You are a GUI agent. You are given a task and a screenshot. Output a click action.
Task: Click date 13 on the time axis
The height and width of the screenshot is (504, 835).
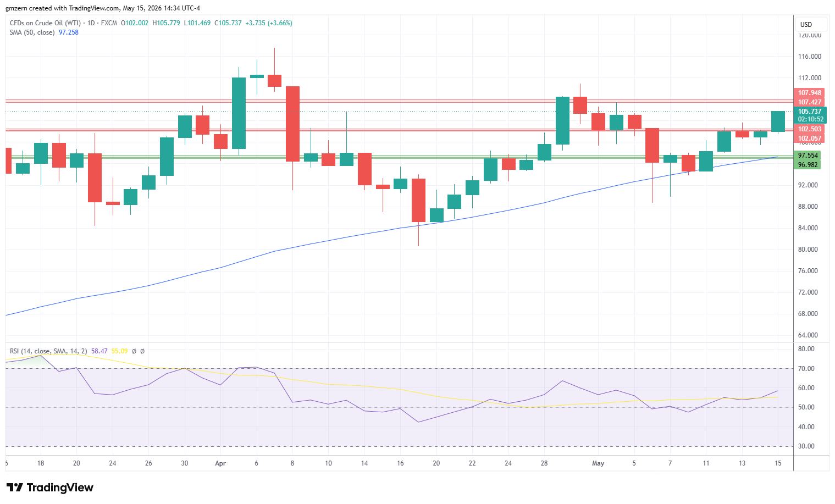tap(742, 463)
